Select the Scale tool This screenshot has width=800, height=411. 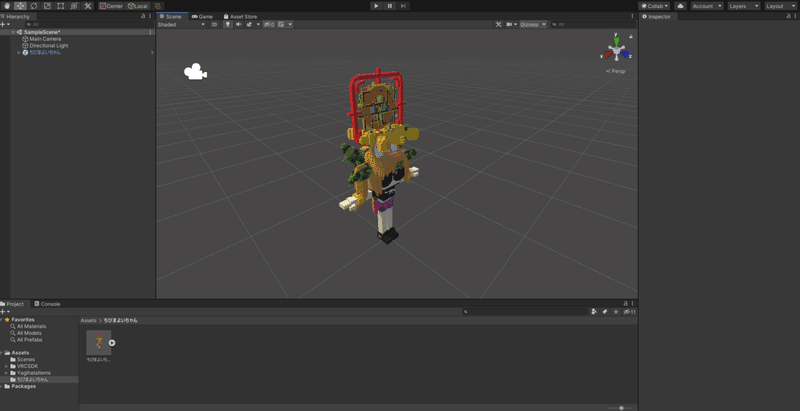[47, 6]
